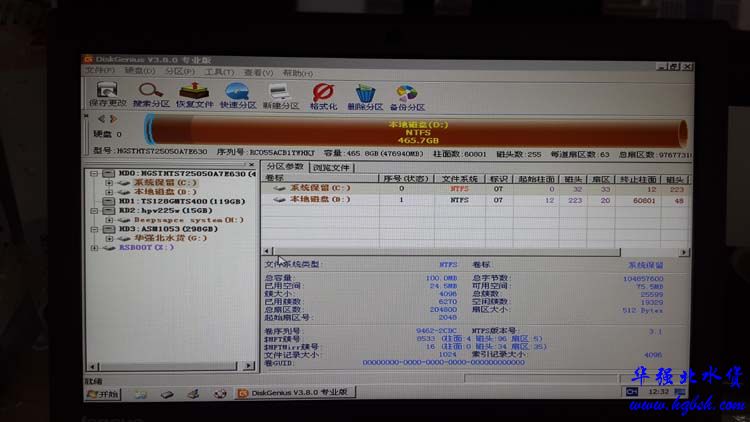Select RSBOOT (X:) in the tree
This screenshot has width=750, height=422.
[146, 248]
